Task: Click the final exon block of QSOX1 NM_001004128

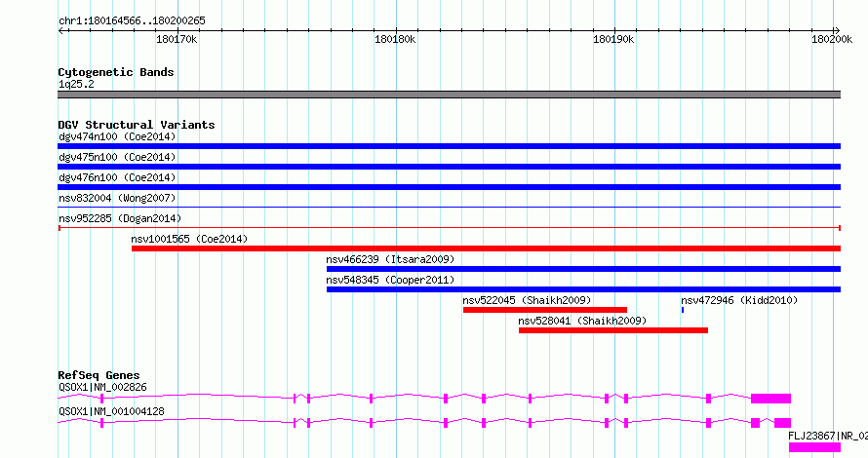Action: click(783, 423)
